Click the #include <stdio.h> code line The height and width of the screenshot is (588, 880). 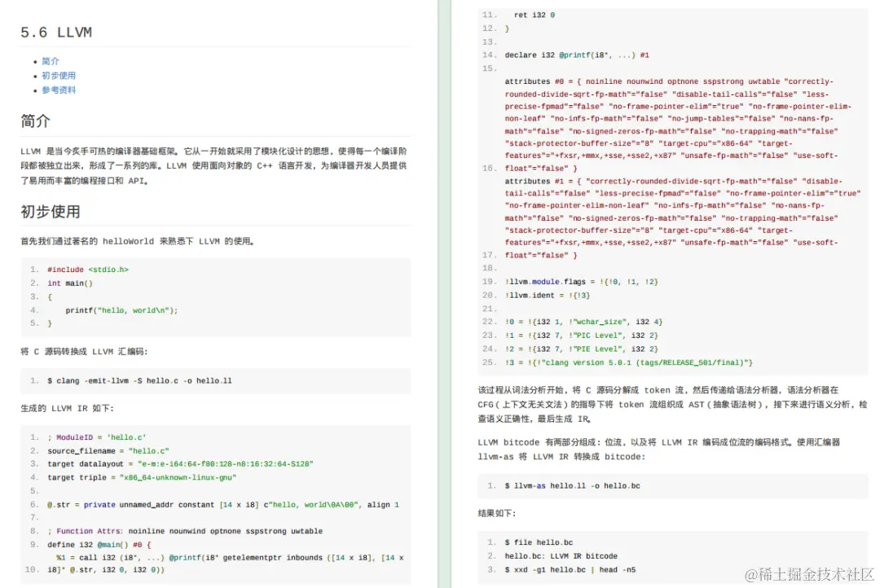[x=88, y=270]
